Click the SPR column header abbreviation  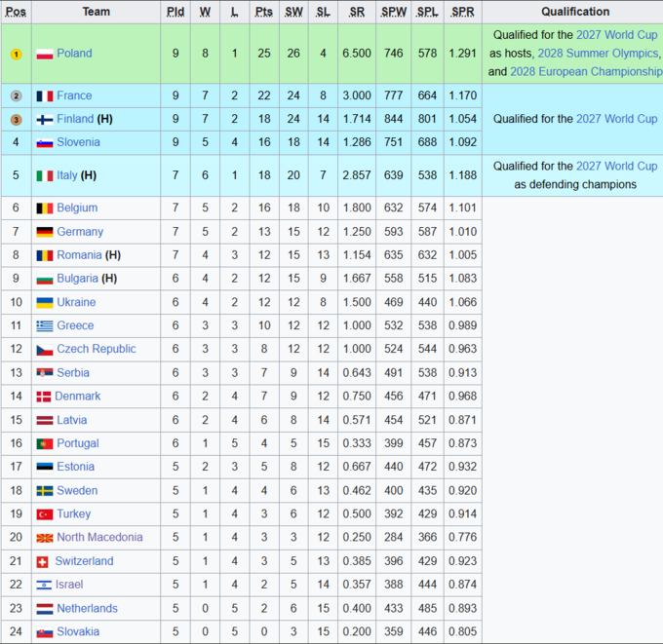(x=462, y=12)
